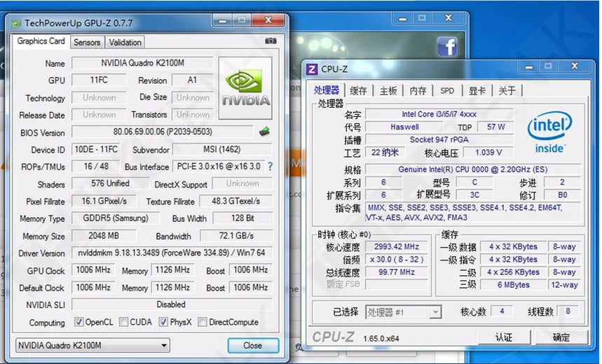Click the Close button in GPU-Z
Viewport: 602px width, 364px height.
pos(253,345)
